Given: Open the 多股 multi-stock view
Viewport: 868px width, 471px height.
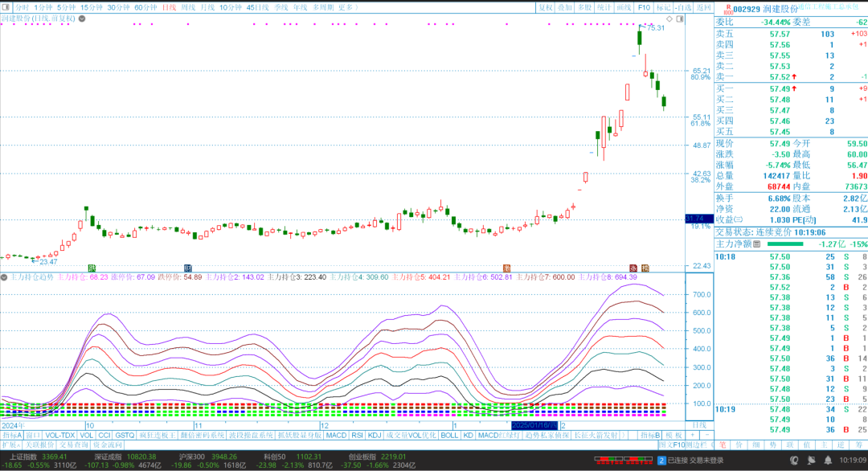Looking at the screenshot, I should coord(584,8).
